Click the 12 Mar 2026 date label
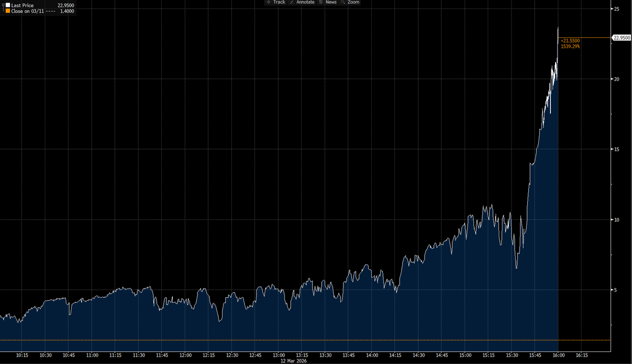 [x=292, y=361]
